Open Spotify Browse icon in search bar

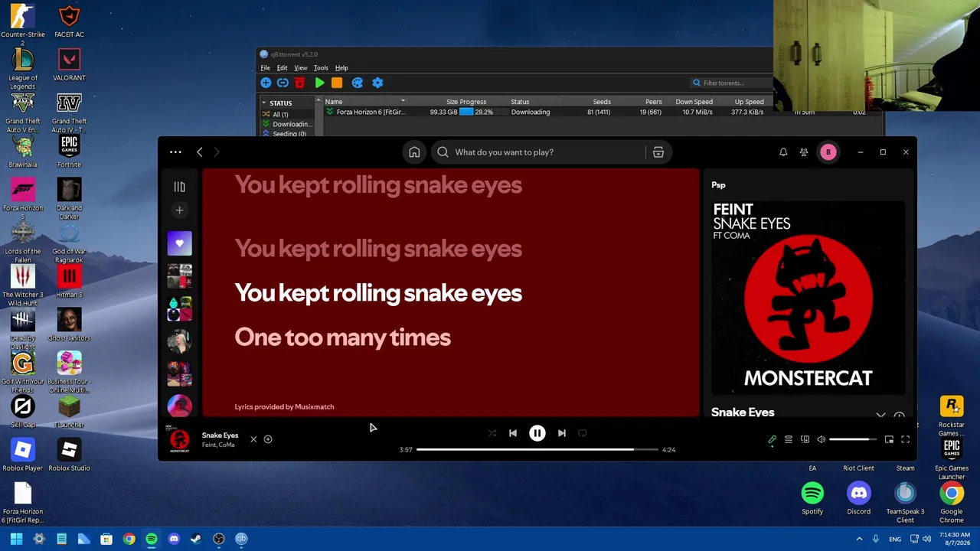tap(658, 152)
